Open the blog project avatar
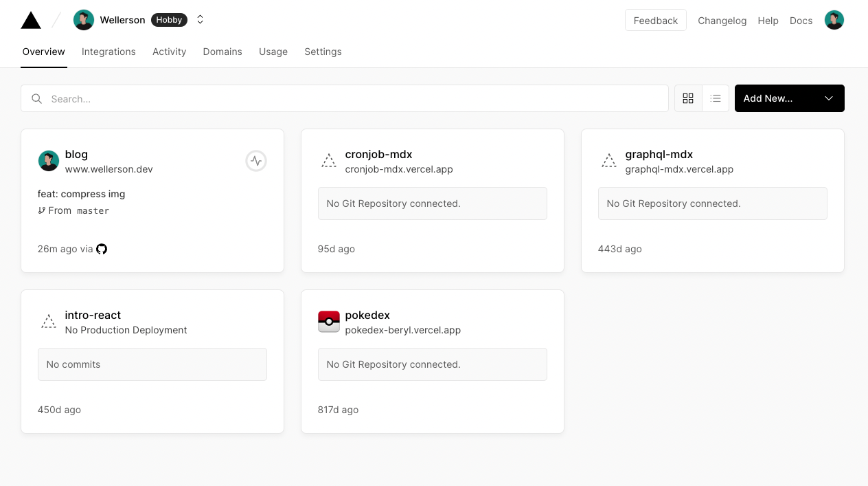Viewport: 868px width, 486px height. pos(49,161)
